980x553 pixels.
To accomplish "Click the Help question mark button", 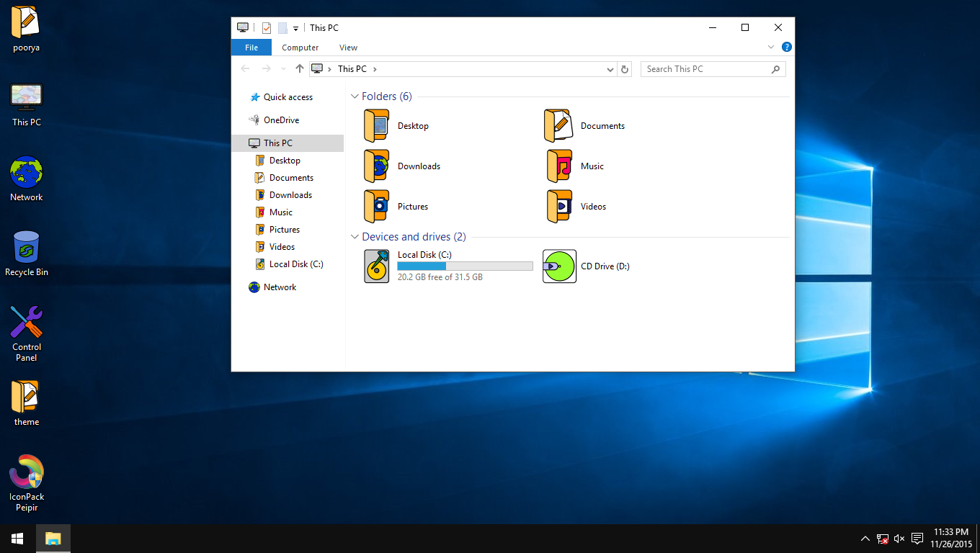I will (786, 46).
